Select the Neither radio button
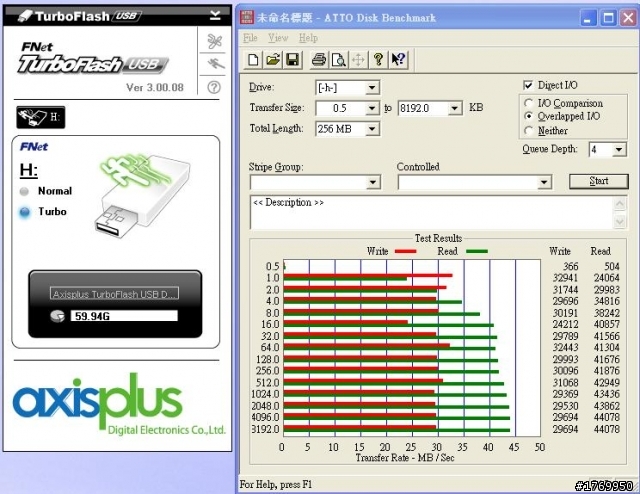 (529, 131)
